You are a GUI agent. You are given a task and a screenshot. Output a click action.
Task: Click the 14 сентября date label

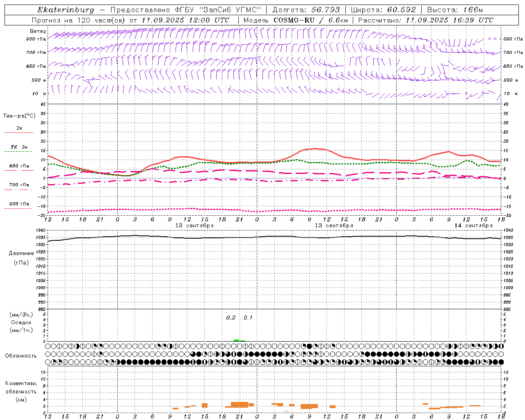(x=473, y=226)
